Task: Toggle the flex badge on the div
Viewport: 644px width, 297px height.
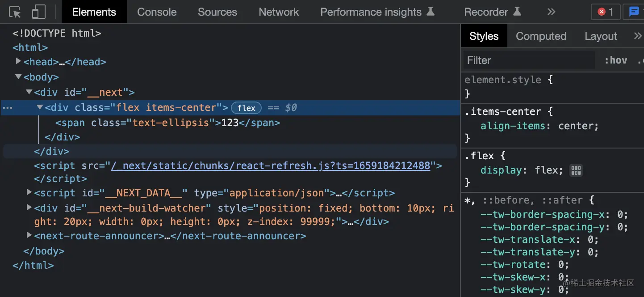Action: 246,108
